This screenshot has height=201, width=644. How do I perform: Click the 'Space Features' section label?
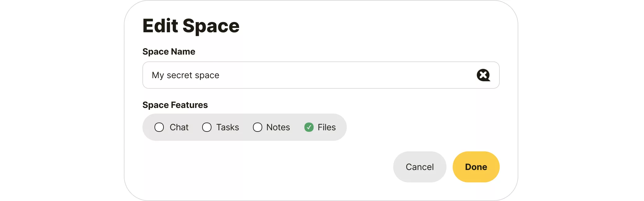(x=175, y=105)
